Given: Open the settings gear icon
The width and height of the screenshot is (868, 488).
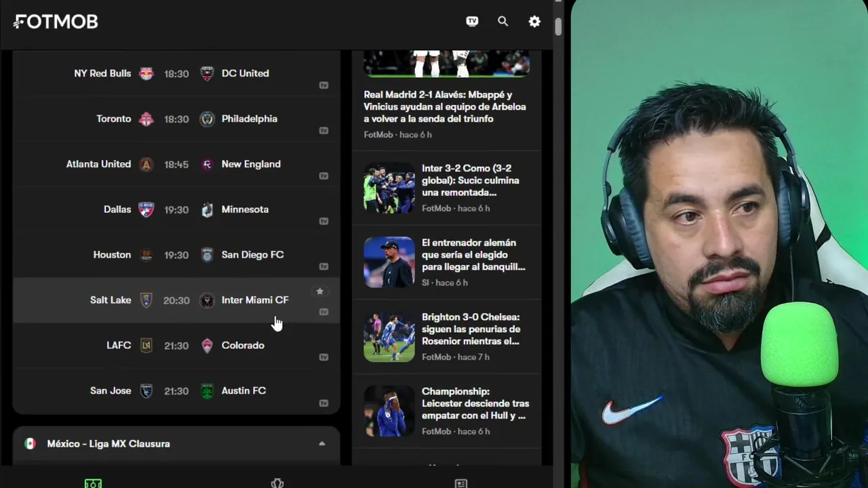Looking at the screenshot, I should click(x=534, y=22).
